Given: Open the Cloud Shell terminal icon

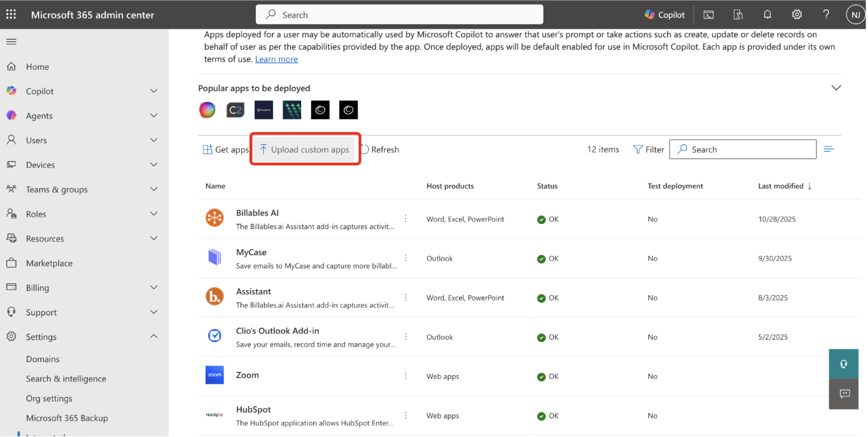Looking at the screenshot, I should click(708, 15).
